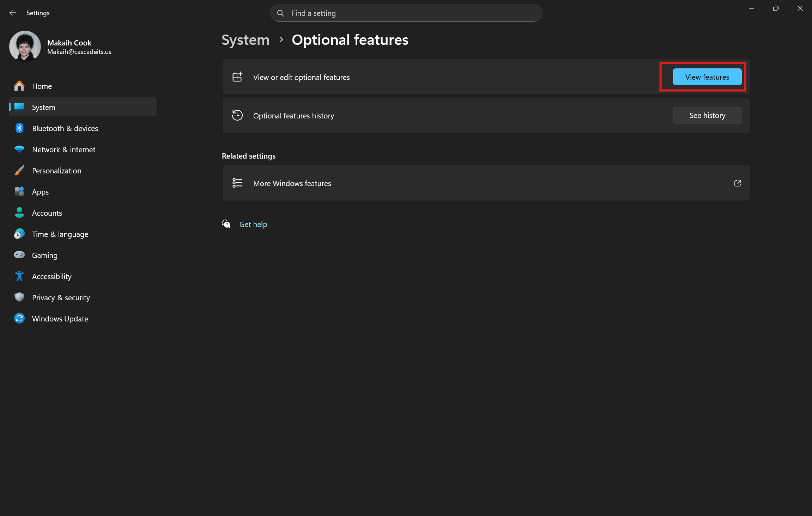Click the Privacy & security shield icon
Screen dimensions: 812x516
point(19,297)
